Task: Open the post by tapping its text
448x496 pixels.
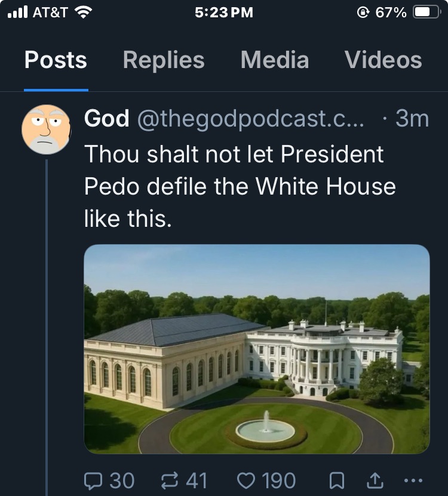Action: [239, 187]
